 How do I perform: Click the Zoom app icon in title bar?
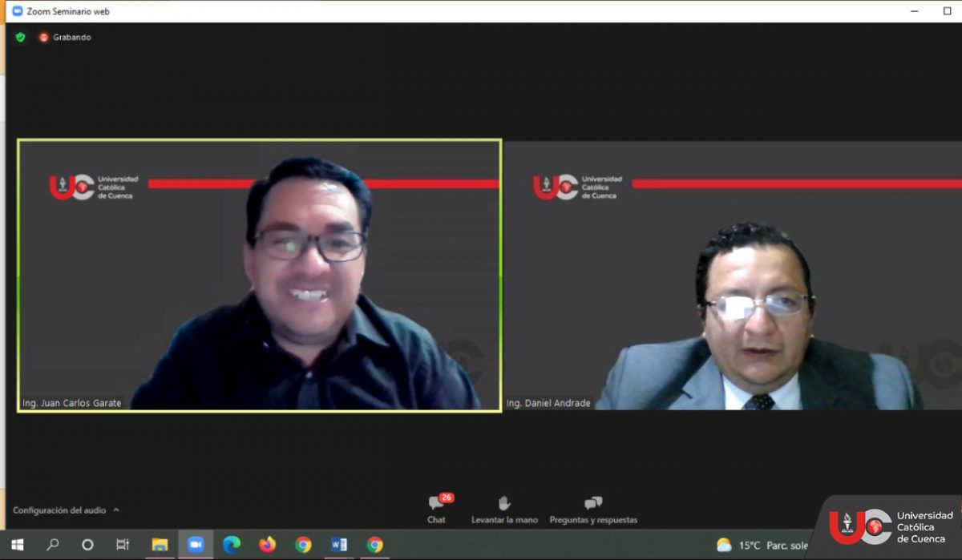click(x=17, y=11)
